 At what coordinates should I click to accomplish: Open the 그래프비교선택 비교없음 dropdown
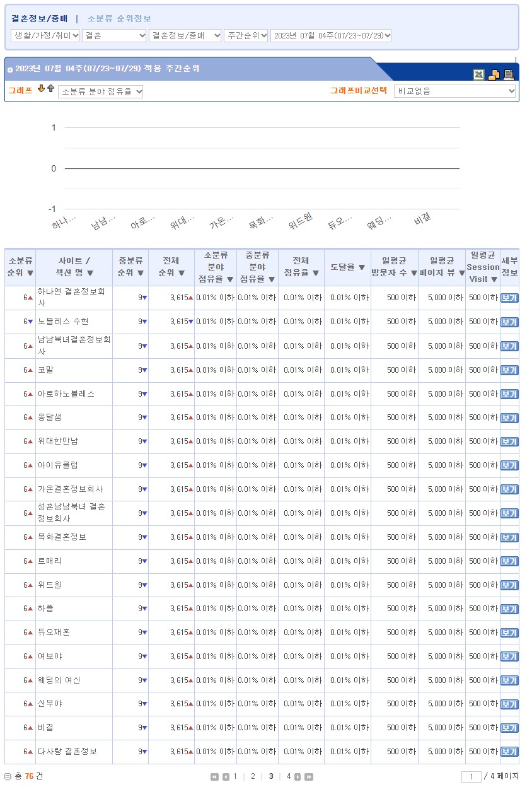coord(454,91)
